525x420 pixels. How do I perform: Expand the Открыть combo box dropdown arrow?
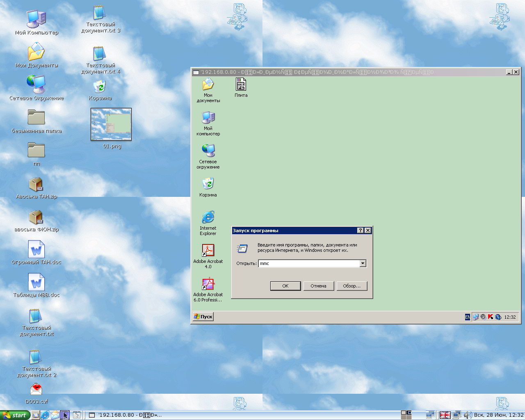[x=363, y=263]
